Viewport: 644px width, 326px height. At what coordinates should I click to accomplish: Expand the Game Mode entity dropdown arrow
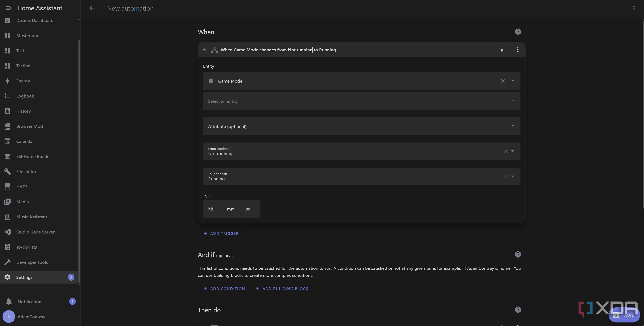[x=513, y=81]
